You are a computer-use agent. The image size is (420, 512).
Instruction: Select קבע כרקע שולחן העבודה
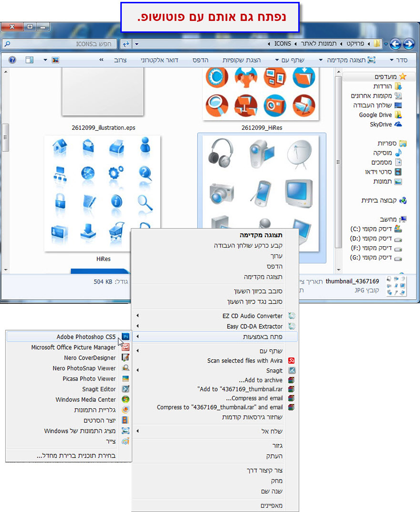pos(215,245)
